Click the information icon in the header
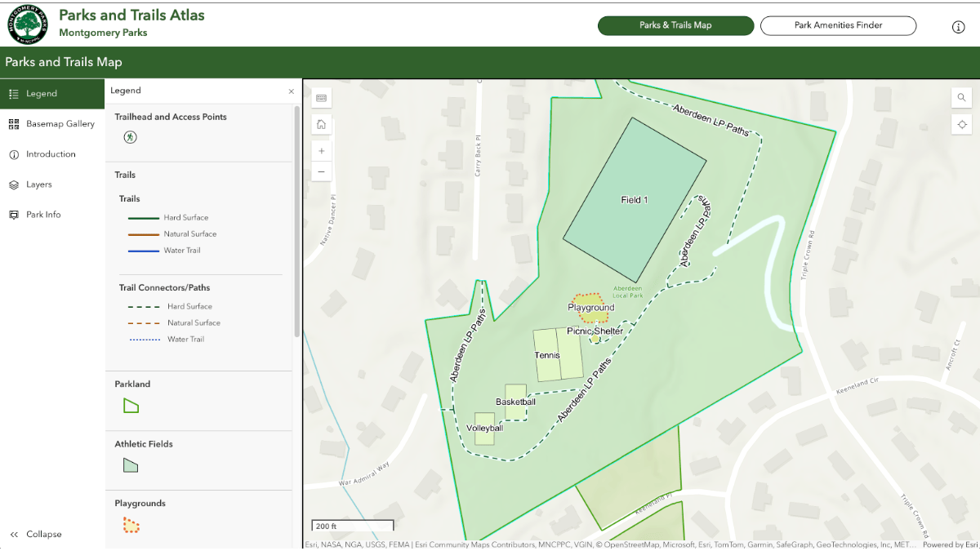This screenshot has height=551, width=980. pyautogui.click(x=958, y=26)
